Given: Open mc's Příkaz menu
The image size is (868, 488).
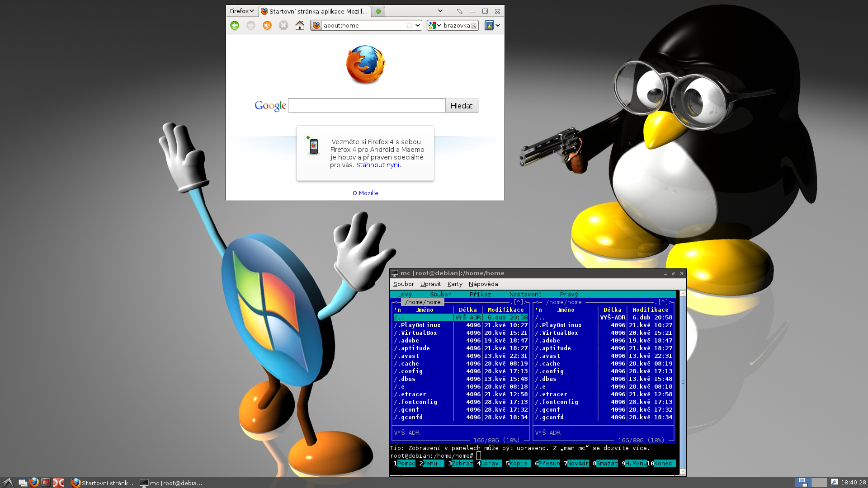Looking at the screenshot, I should [x=480, y=294].
